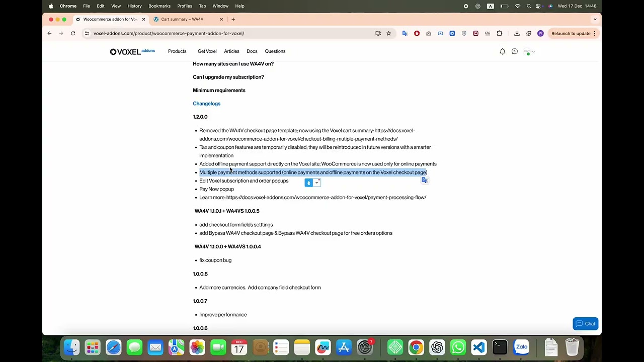Expand "Can I upgrade my subscription?" question
Viewport: 644px width, 362px height.
click(x=228, y=77)
